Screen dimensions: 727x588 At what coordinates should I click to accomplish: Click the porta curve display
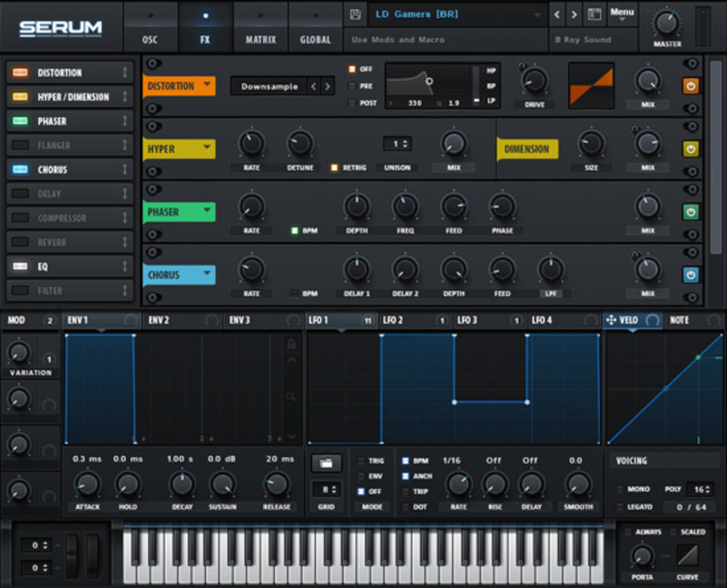pos(688,555)
